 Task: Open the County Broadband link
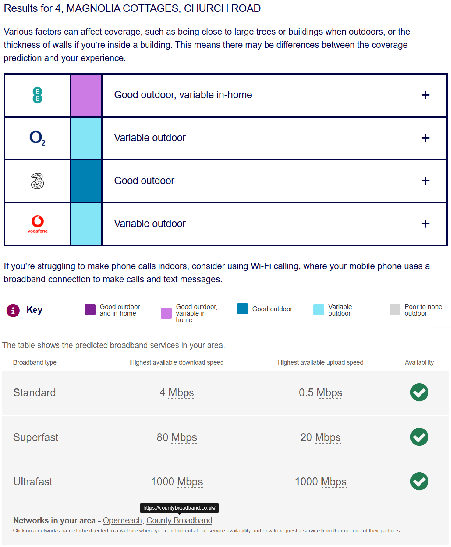[179, 520]
